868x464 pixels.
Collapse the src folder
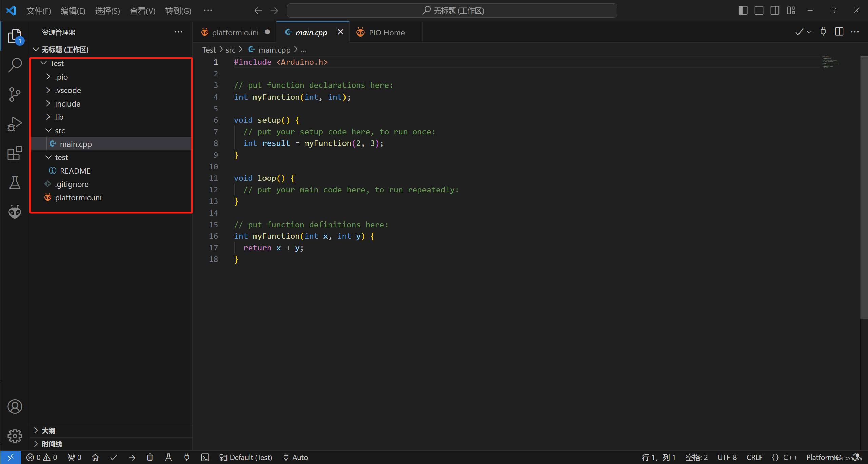click(x=60, y=131)
